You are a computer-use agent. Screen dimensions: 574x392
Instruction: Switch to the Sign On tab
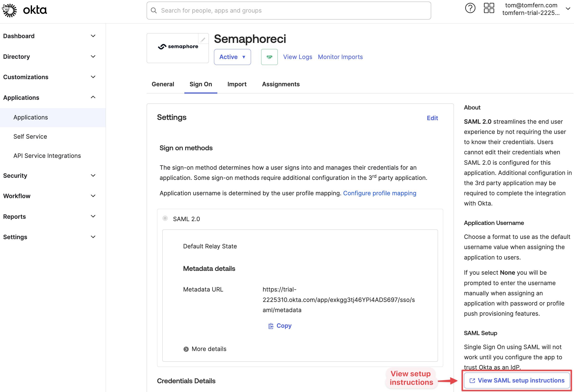pyautogui.click(x=201, y=84)
